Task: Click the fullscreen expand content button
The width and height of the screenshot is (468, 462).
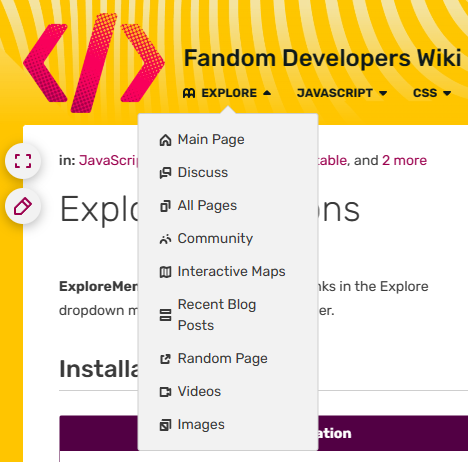Action: coord(23,161)
